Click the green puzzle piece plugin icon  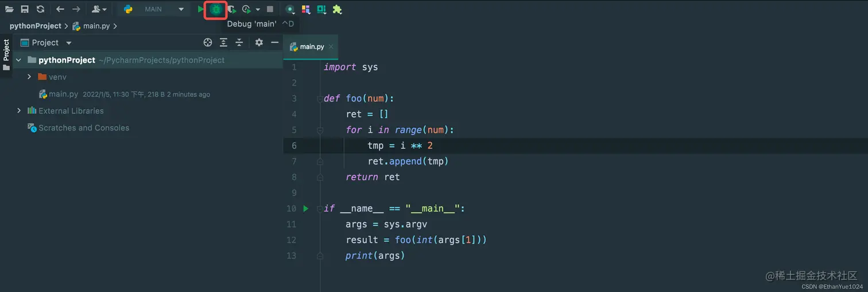coord(338,9)
